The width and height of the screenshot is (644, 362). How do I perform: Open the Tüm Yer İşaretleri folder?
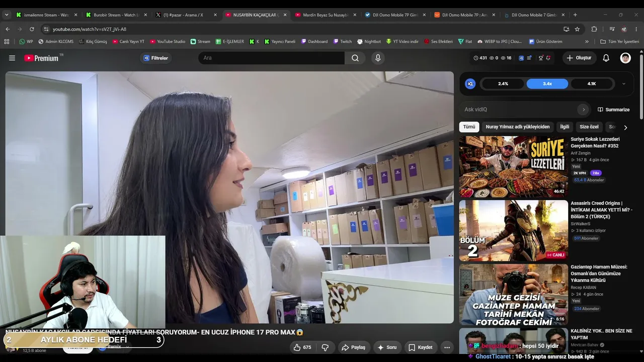619,42
